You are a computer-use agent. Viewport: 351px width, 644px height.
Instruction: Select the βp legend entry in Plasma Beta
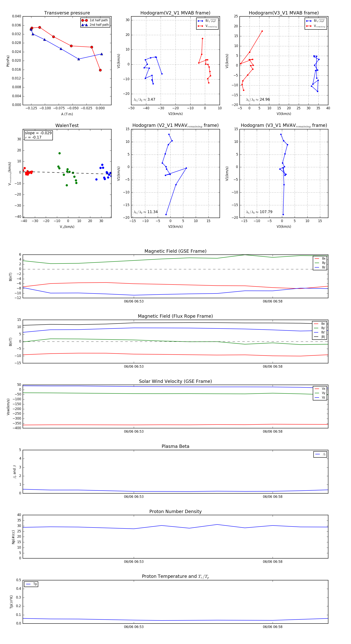click(x=320, y=454)
